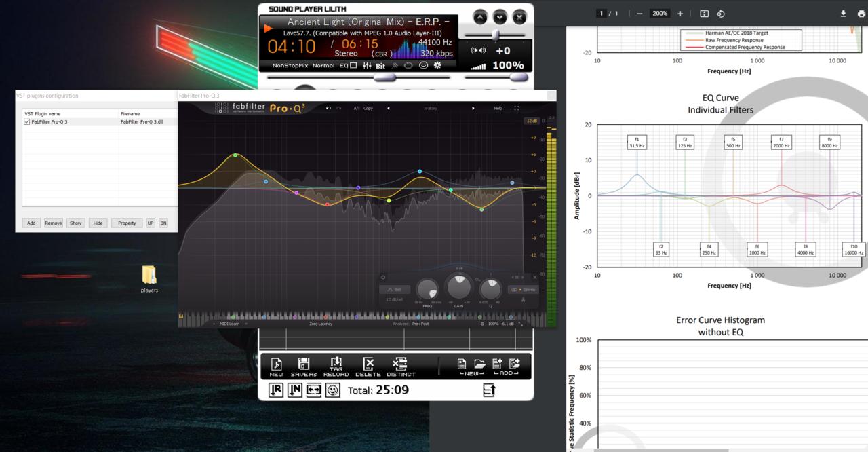Image resolution: width=868 pixels, height=452 pixels.
Task: Open the Stereo placement dropdown
Action: pos(522,290)
